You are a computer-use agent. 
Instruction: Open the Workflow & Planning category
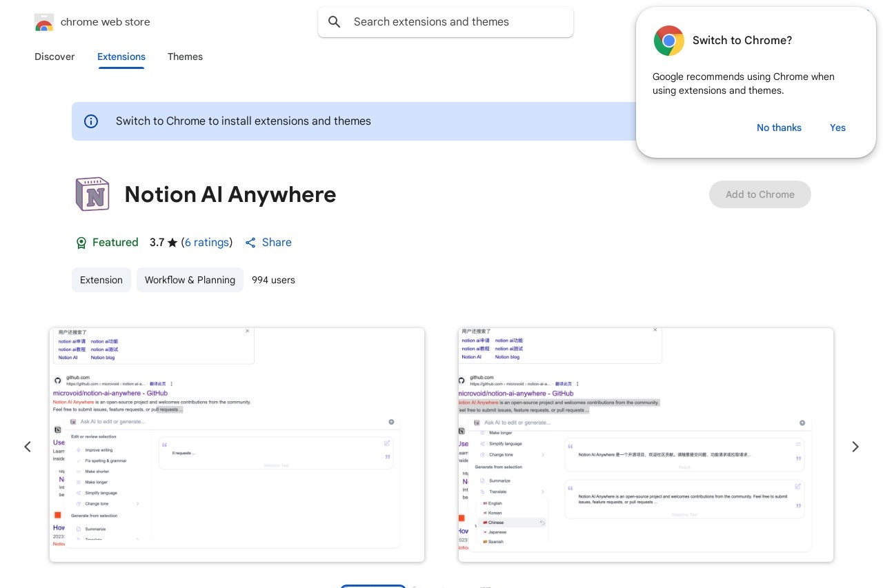190,280
